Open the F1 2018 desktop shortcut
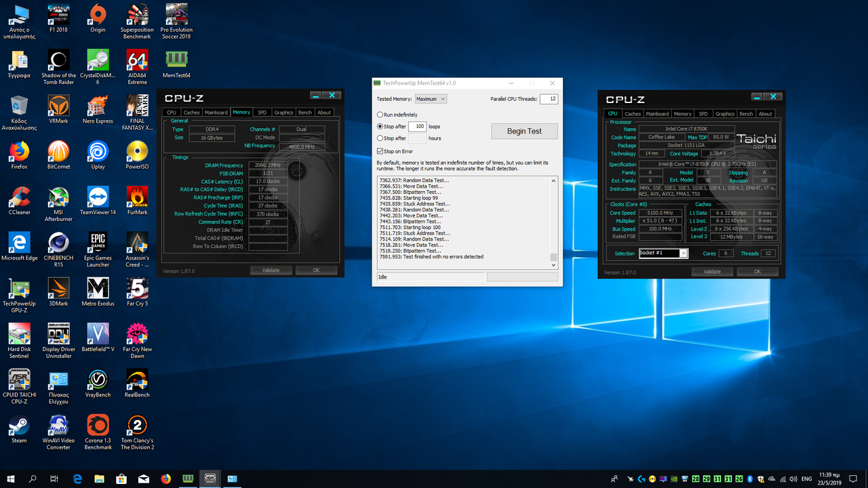868x488 pixels. [58, 18]
